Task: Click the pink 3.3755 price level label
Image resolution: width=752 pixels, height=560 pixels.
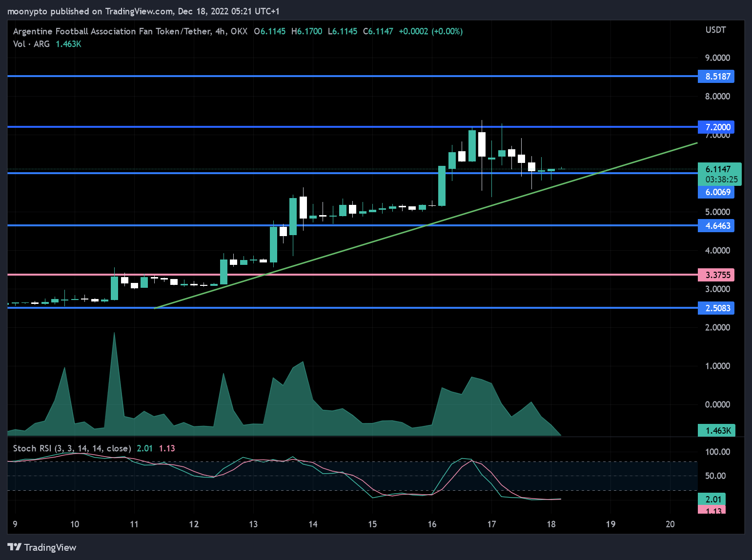Action: click(x=716, y=275)
